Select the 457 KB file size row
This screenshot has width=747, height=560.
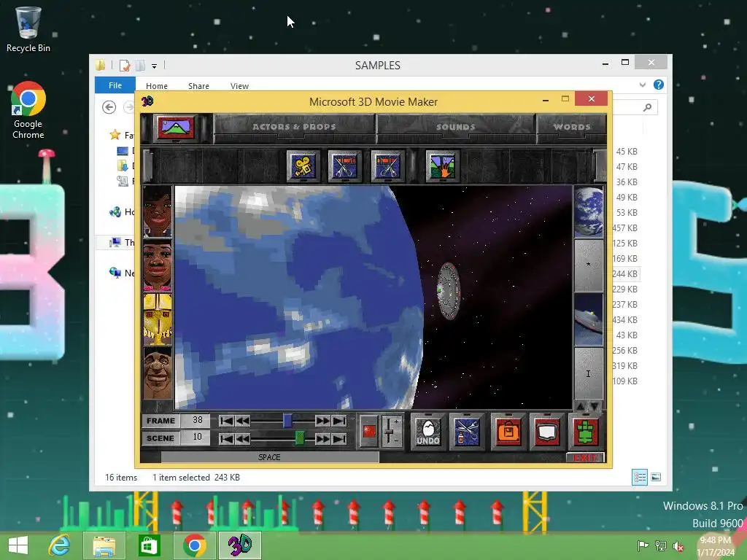(624, 228)
